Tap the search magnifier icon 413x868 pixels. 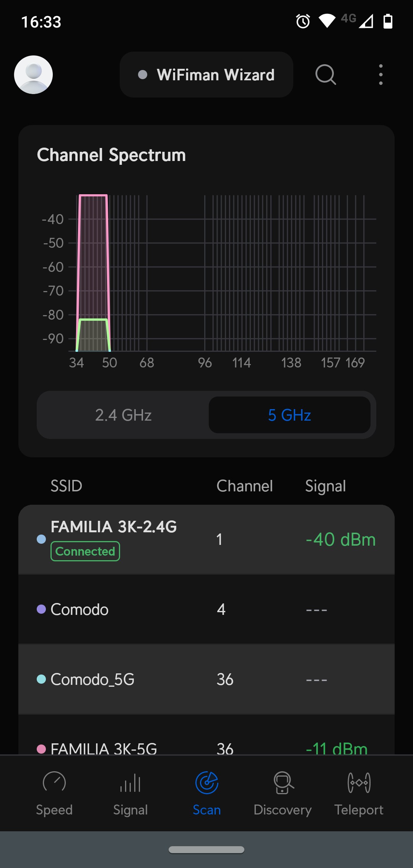325,75
